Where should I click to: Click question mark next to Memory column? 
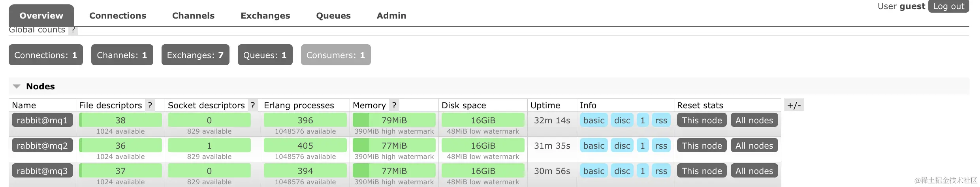pos(394,105)
